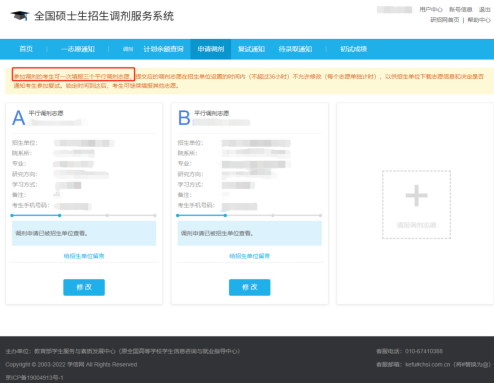Open the 一志愿通知 navigation tab
This screenshot has height=384, width=494.
pyautogui.click(x=78, y=49)
